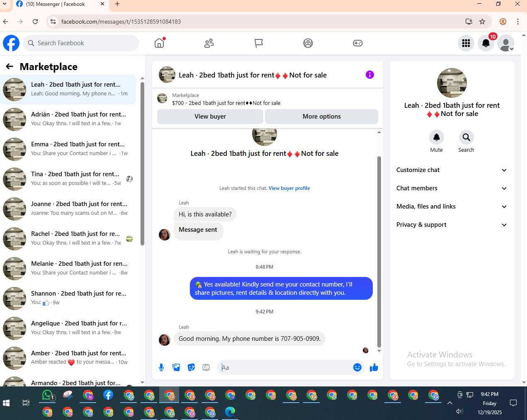
Task: Click the Facebook logo home icon
Action: (11, 43)
